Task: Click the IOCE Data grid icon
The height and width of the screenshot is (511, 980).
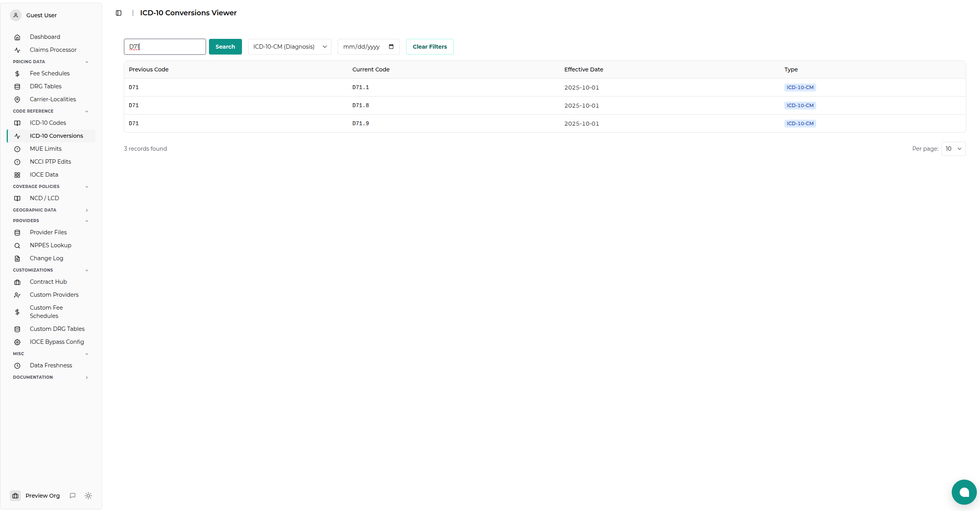Action: [17, 175]
